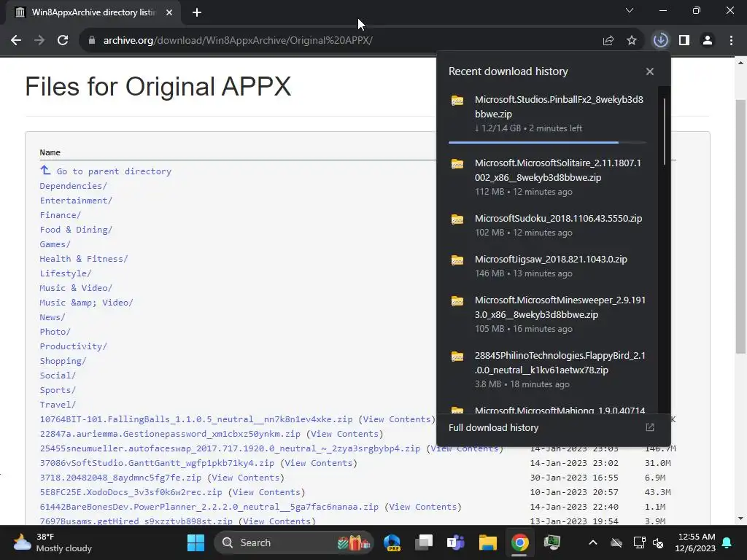This screenshot has width=747, height=560.
Task: Open the MicrosoftSolitaire zip download entry
Action: coord(547,176)
